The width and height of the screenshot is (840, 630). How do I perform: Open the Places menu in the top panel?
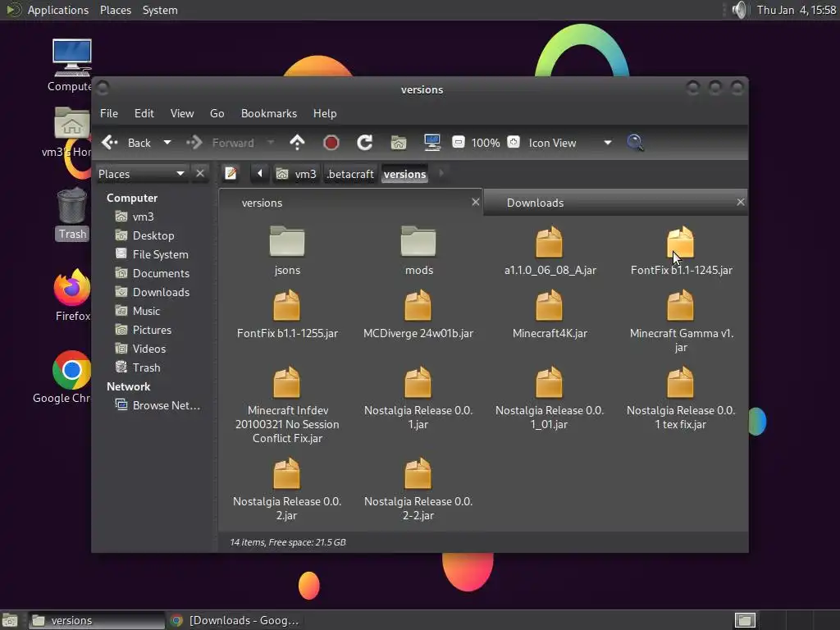[x=116, y=10]
